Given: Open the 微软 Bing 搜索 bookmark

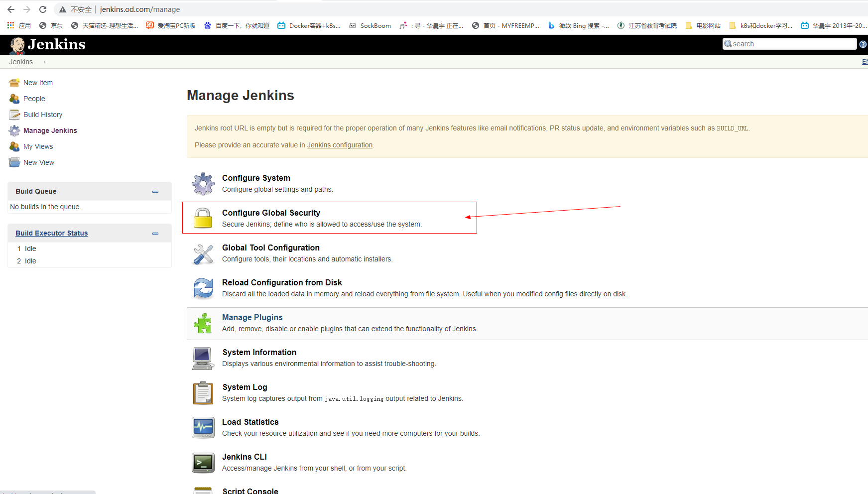Looking at the screenshot, I should (578, 25).
